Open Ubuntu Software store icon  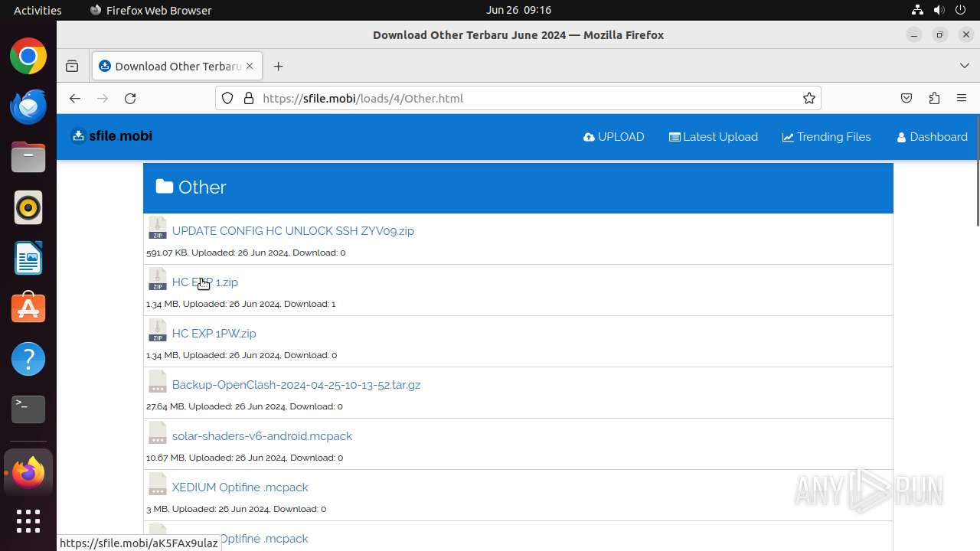(x=28, y=308)
